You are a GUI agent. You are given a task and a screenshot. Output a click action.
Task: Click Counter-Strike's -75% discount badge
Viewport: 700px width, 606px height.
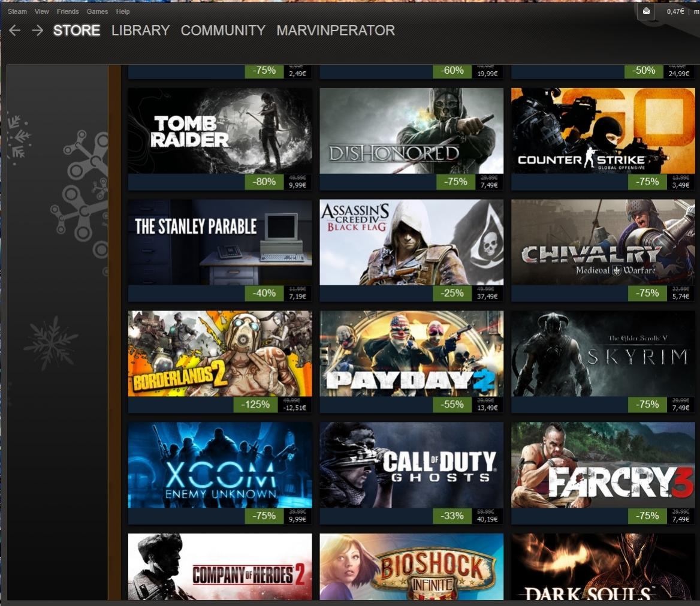pyautogui.click(x=647, y=182)
